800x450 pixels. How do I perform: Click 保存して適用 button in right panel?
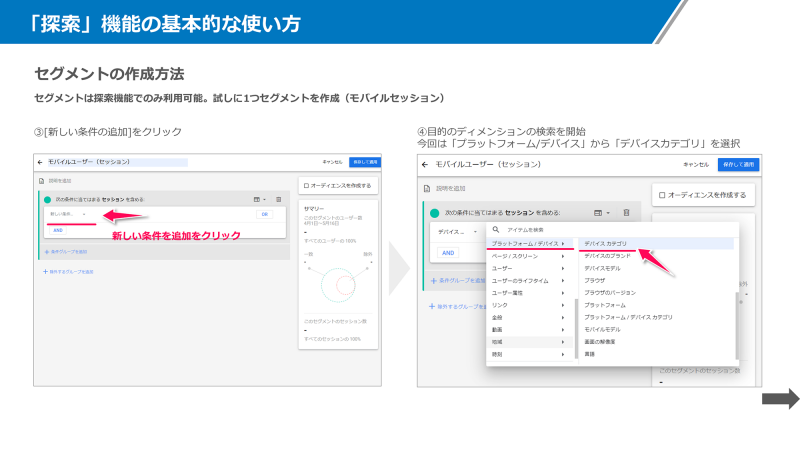pos(738,164)
